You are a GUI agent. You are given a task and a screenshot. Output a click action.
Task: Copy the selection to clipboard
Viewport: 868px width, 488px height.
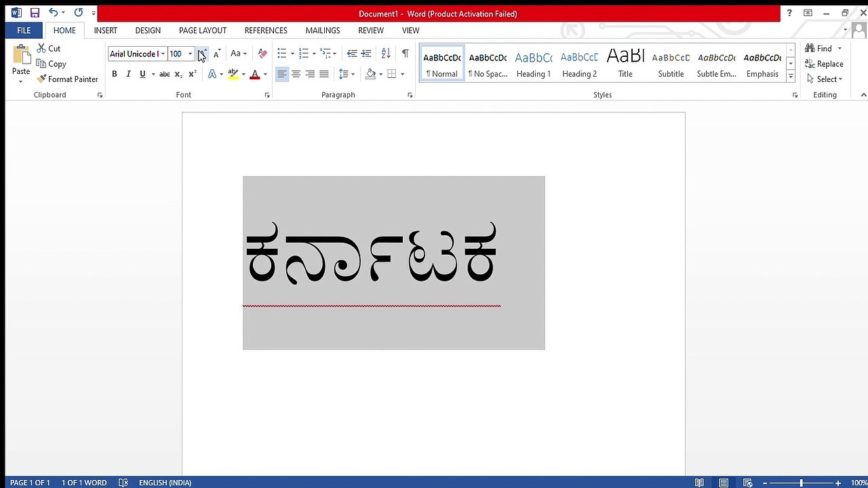(x=52, y=64)
